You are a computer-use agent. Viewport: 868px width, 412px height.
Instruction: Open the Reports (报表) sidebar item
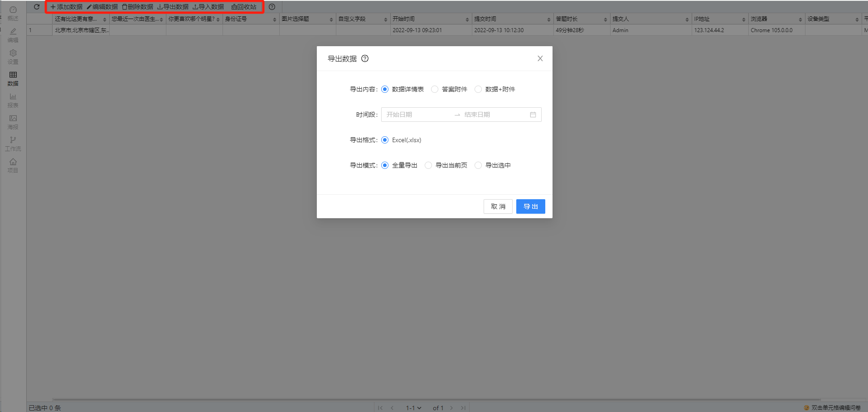(x=13, y=101)
